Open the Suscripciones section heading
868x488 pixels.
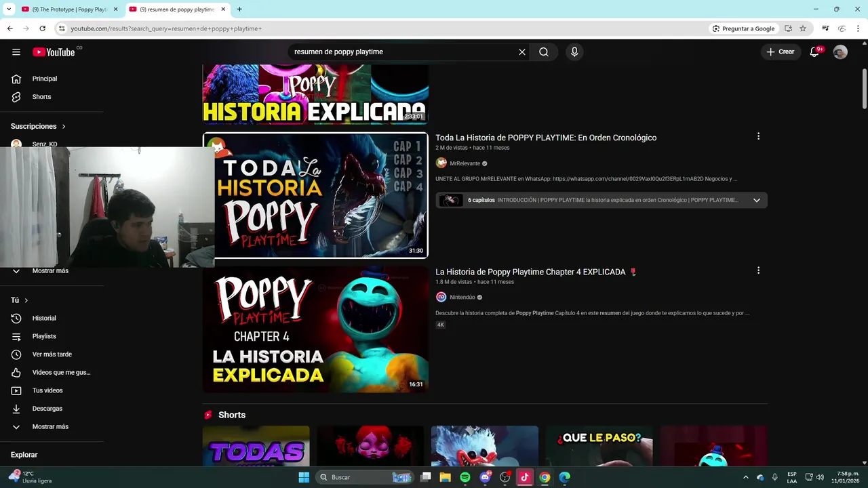click(x=38, y=126)
